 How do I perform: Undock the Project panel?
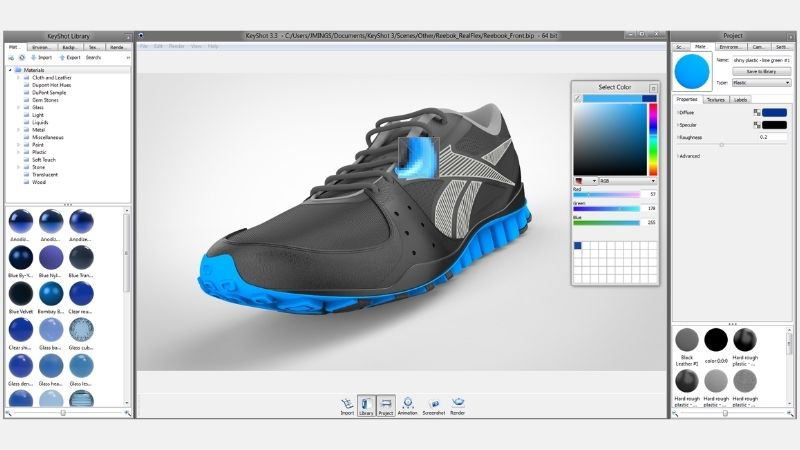(x=790, y=37)
